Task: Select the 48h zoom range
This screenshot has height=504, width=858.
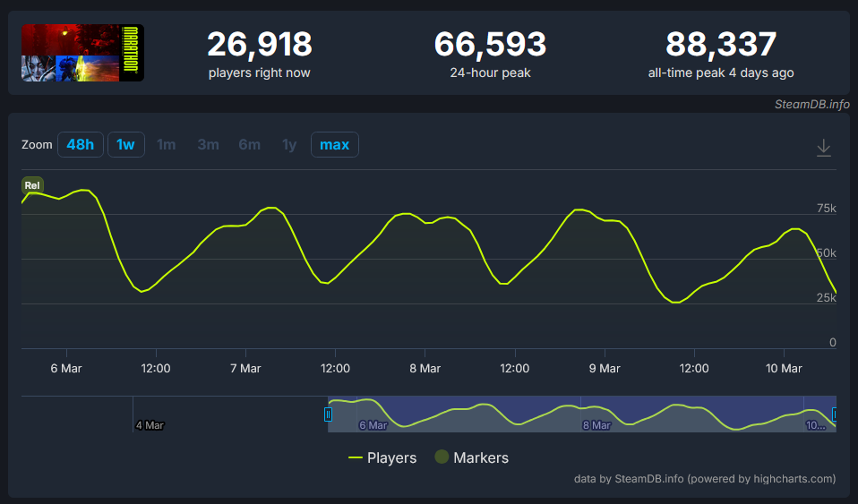Action: pos(81,144)
